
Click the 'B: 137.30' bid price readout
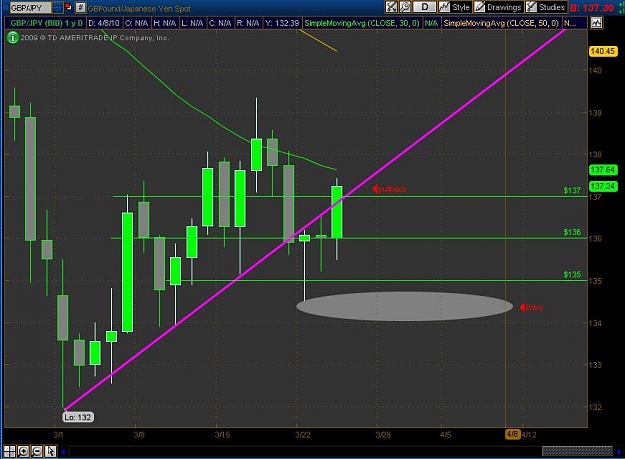pyautogui.click(x=592, y=8)
